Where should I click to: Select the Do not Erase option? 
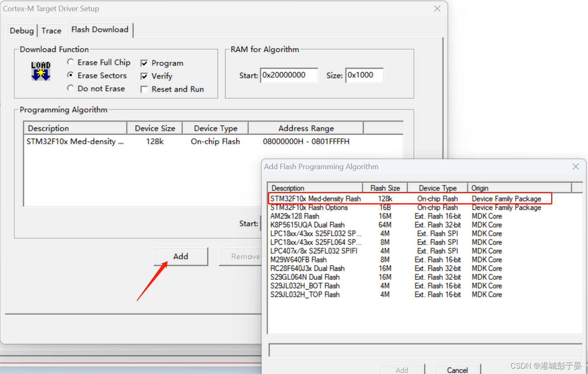tap(70, 88)
